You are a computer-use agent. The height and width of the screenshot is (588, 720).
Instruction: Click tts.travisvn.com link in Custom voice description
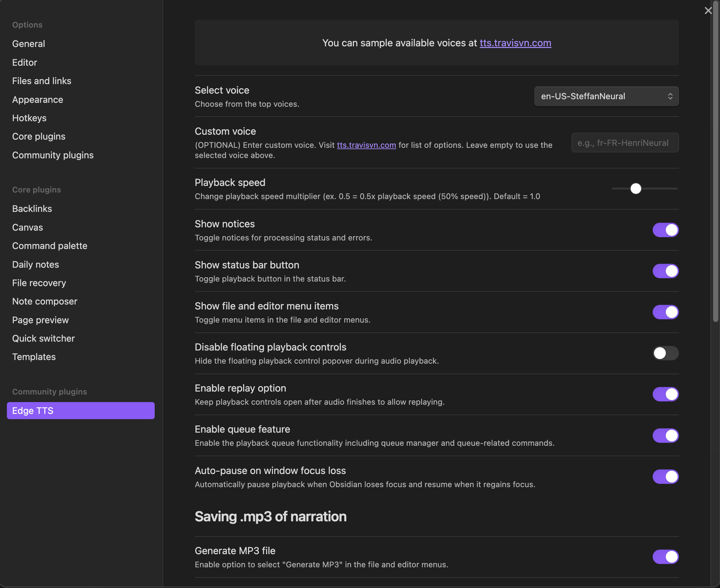pyautogui.click(x=366, y=145)
